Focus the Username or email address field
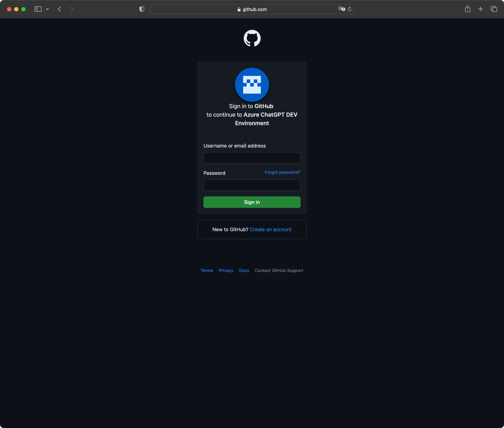This screenshot has width=504, height=428. tap(251, 158)
